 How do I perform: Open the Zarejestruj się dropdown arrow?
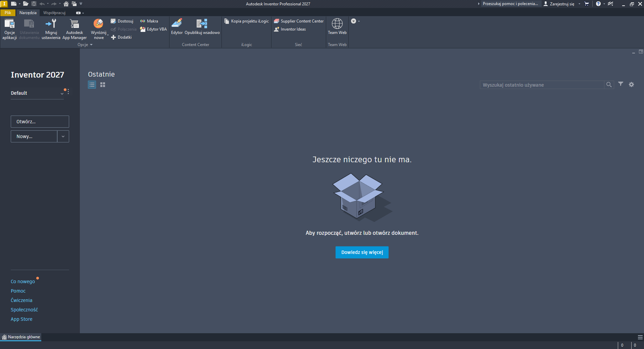[579, 4]
